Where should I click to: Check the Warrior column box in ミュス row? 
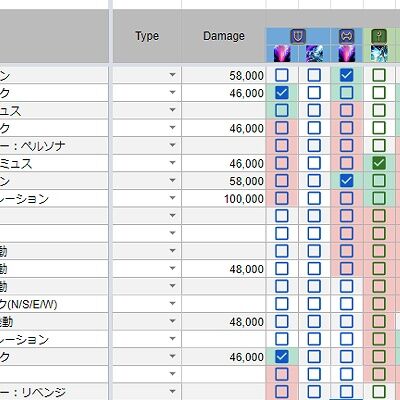pyautogui.click(x=346, y=163)
